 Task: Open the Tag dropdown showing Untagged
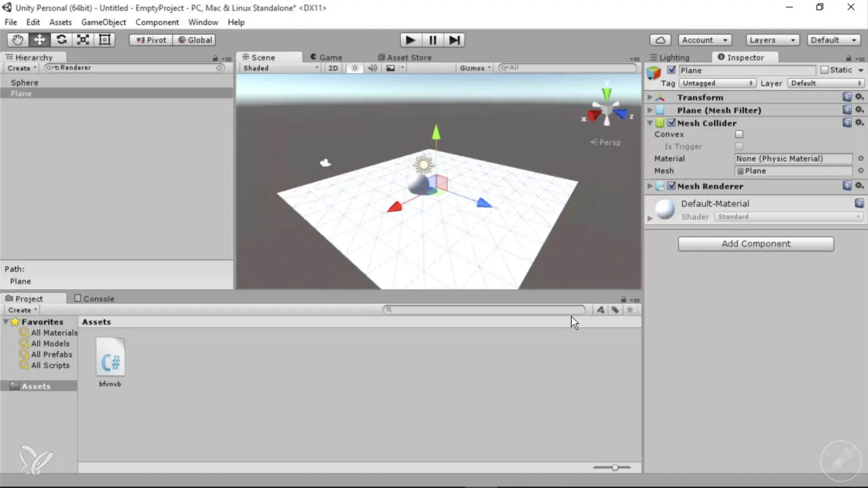717,83
